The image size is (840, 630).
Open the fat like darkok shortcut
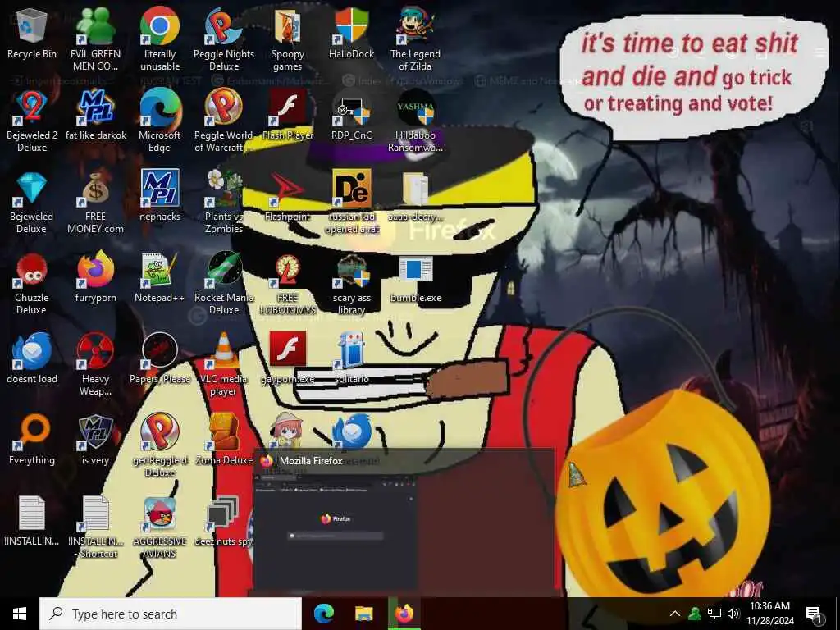tap(95, 115)
